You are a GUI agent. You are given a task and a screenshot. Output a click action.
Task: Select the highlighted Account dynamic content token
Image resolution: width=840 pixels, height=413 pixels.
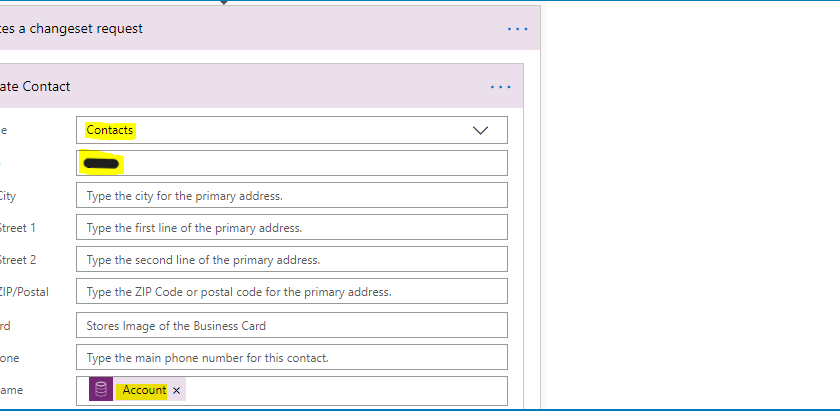click(x=144, y=391)
